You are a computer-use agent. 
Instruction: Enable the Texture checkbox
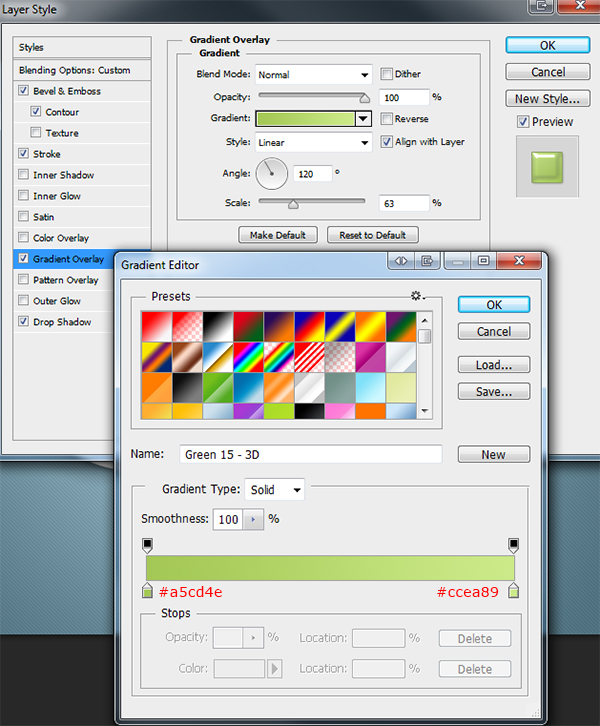pyautogui.click(x=35, y=132)
